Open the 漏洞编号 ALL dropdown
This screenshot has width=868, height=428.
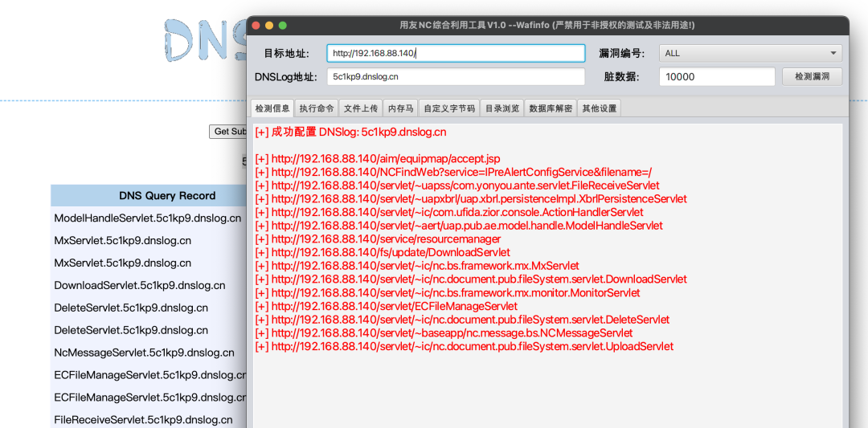[750, 53]
